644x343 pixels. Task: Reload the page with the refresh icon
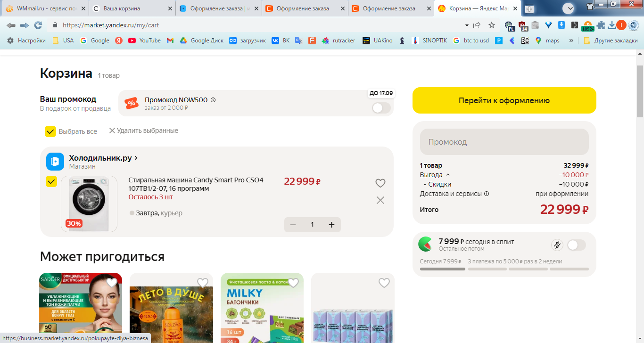pyautogui.click(x=38, y=25)
